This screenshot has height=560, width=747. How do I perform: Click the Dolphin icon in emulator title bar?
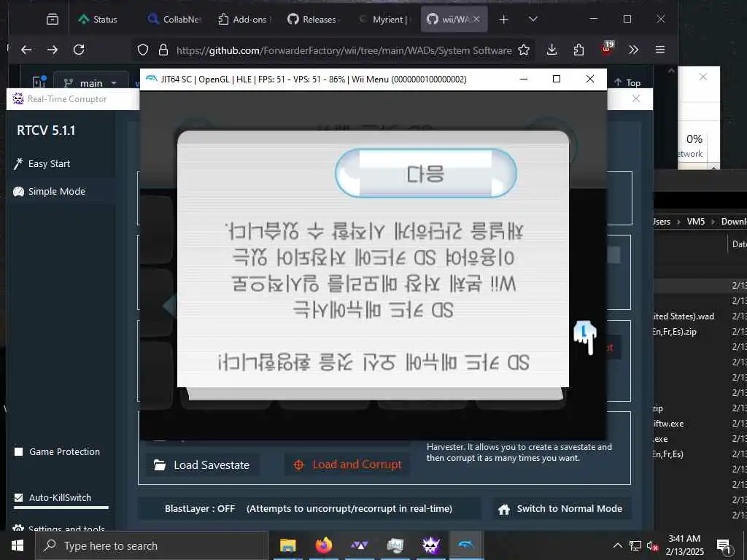tap(152, 79)
